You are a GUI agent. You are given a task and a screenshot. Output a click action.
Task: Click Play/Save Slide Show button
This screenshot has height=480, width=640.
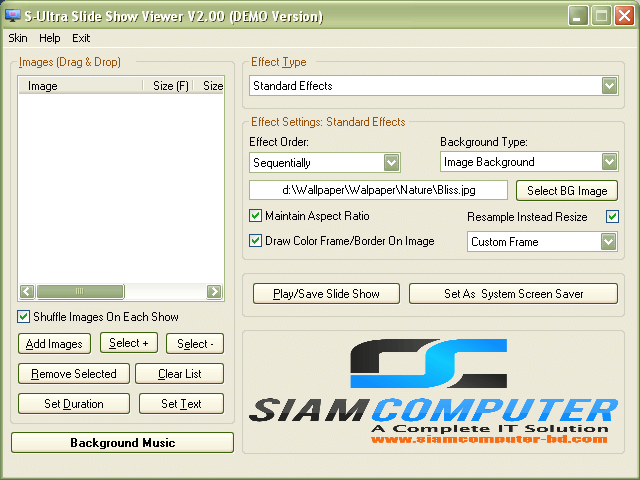(x=326, y=294)
